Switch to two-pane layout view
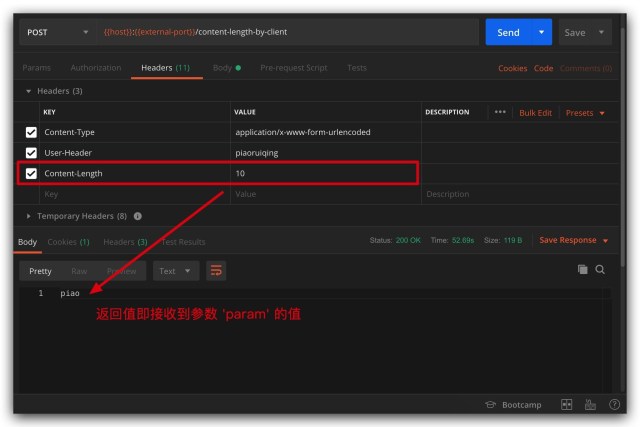 point(567,405)
